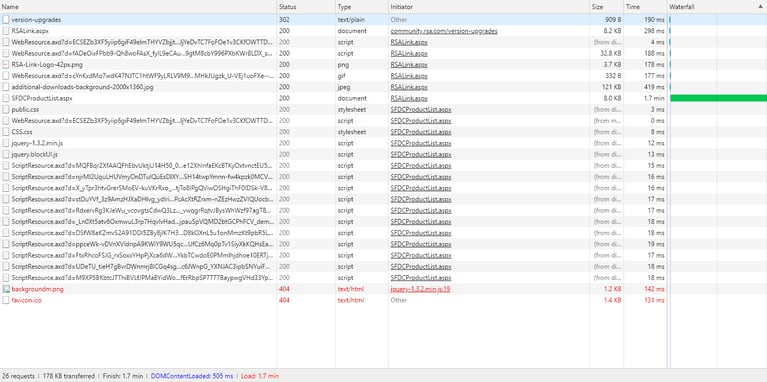The height and width of the screenshot is (382, 767).
Task: Select the ScriptResource.axd?d=M9XP5BKbtcJT request row
Action: [383, 278]
